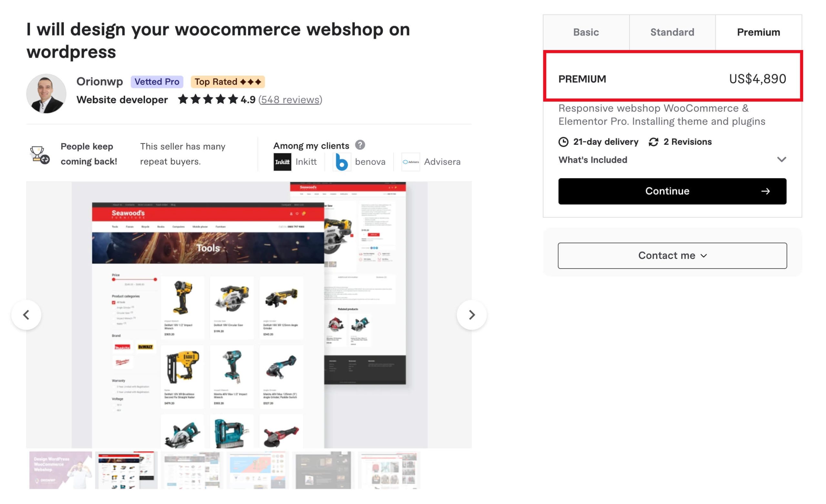Select the first purple gallery thumbnail
Viewport: 826px width, 504px height.
(x=60, y=470)
